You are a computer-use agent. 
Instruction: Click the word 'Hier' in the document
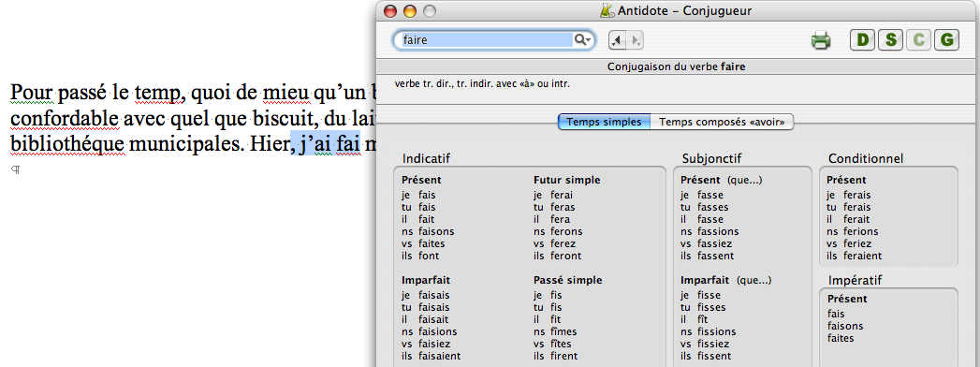tap(269, 144)
